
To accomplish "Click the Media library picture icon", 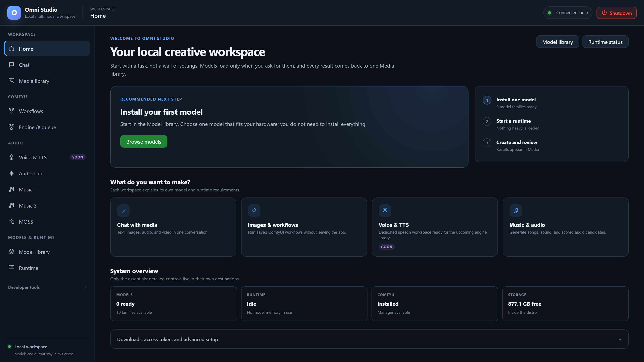I will pos(11,81).
